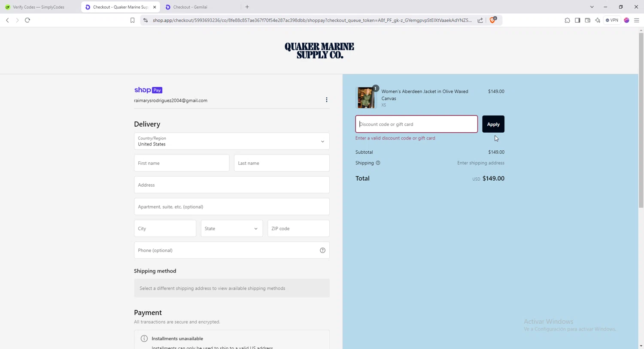Bookmark this page icon

[132, 20]
